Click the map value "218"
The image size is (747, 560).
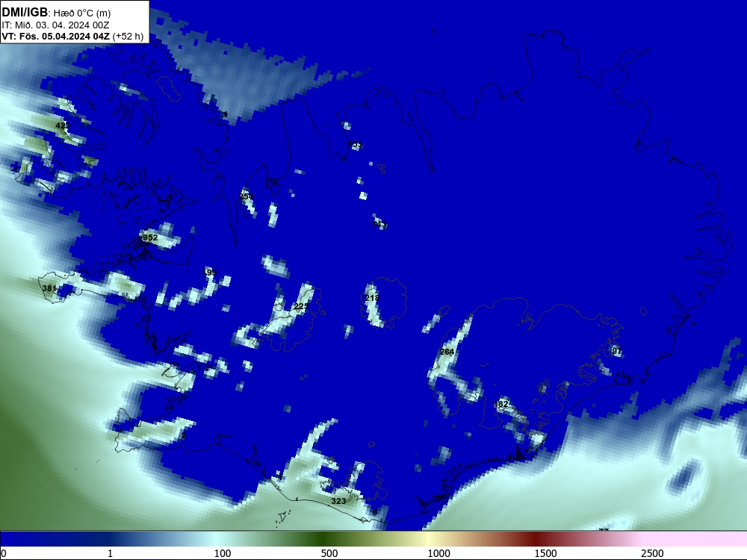tap(372, 298)
